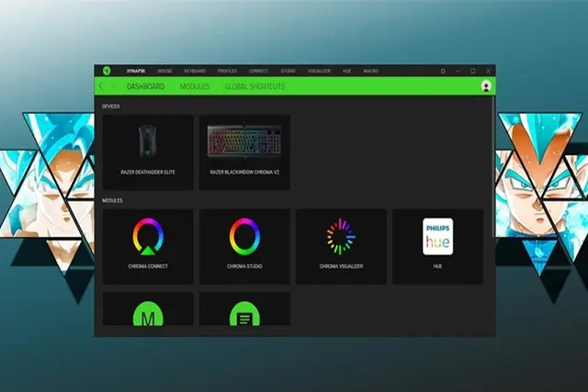The height and width of the screenshot is (392, 588).
Task: Click the Razer logo icon
Action: point(107,71)
